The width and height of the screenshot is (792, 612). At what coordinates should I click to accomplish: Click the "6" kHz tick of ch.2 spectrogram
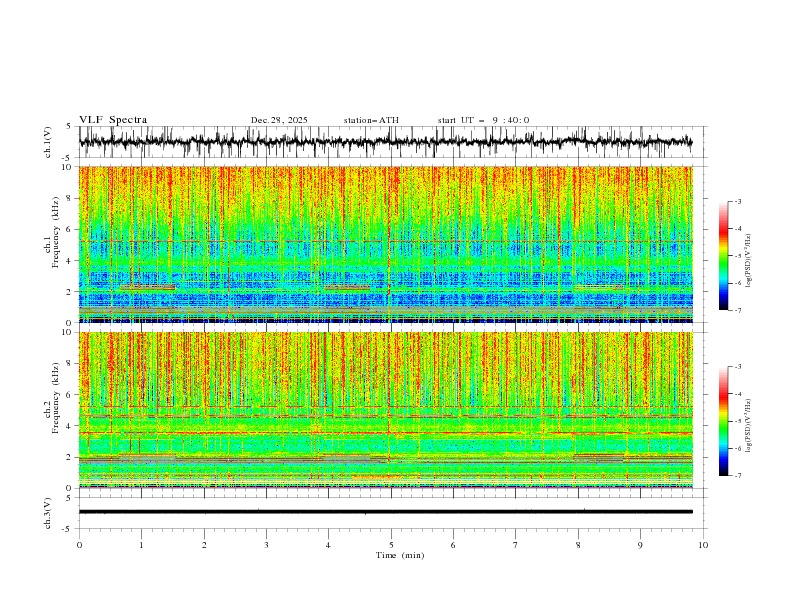coord(70,395)
